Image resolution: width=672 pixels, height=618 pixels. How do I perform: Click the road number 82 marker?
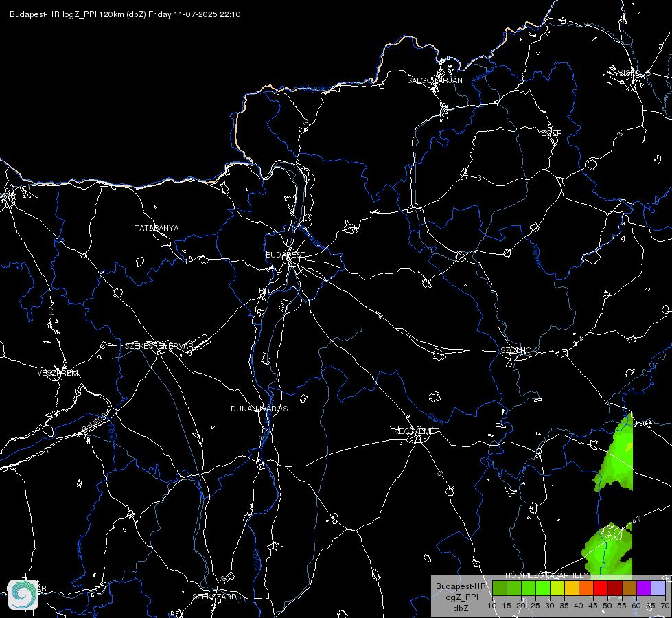pos(52,312)
